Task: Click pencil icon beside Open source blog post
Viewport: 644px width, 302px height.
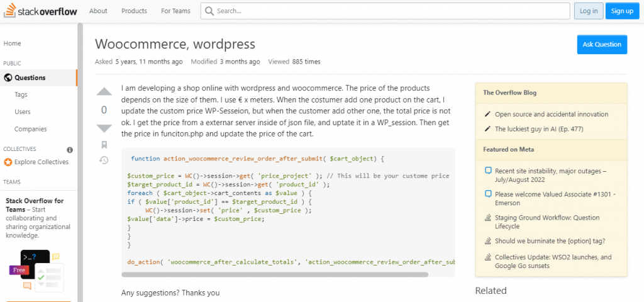Action: coord(487,115)
